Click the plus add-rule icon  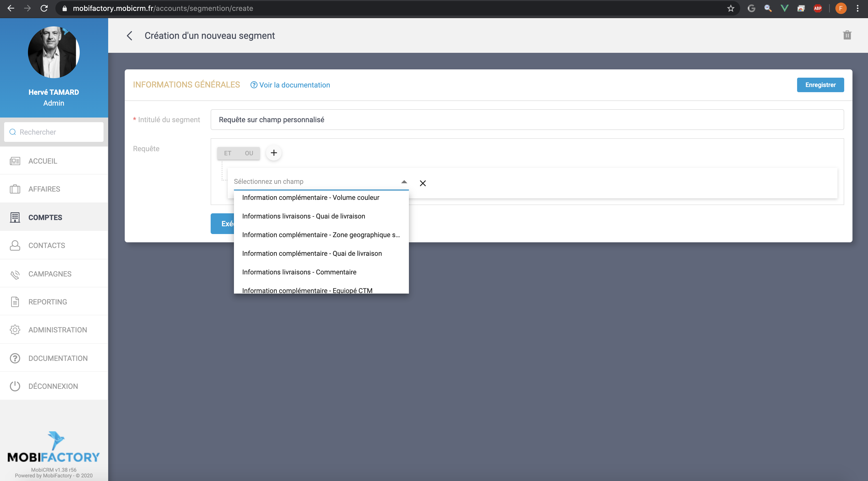point(274,153)
